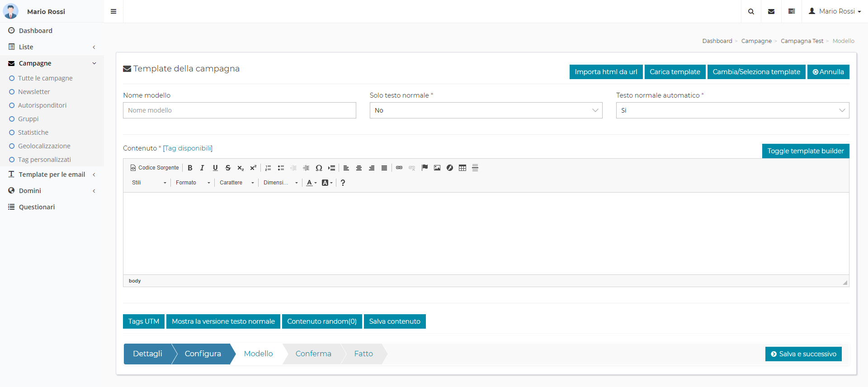Image resolution: width=868 pixels, height=387 pixels.
Task: Click the Nome modello input field
Action: click(239, 110)
